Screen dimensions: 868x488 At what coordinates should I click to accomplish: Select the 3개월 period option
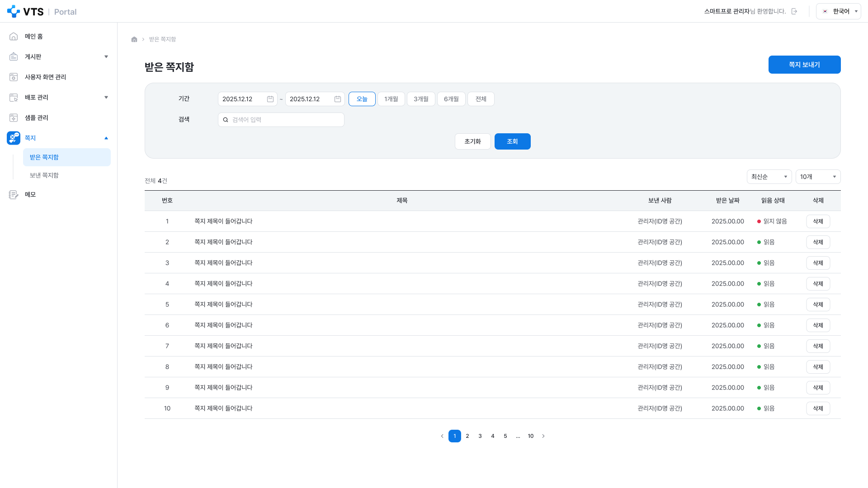[x=421, y=99]
